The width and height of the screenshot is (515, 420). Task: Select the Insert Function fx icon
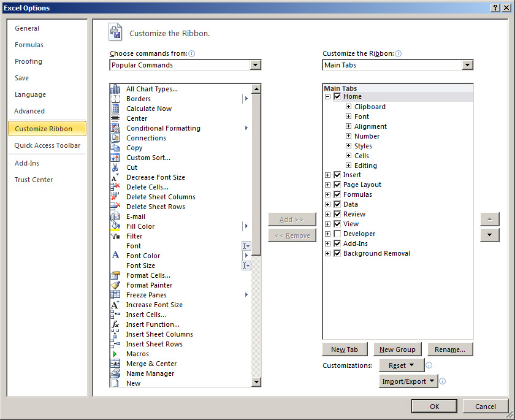click(x=115, y=324)
